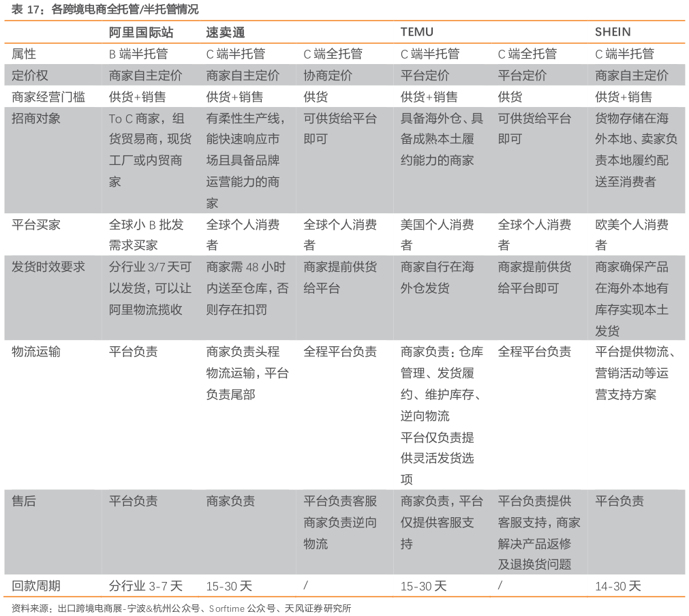The image size is (689, 616).
Task: Click the 资料来源 source line at bottom
Action: (x=181, y=608)
